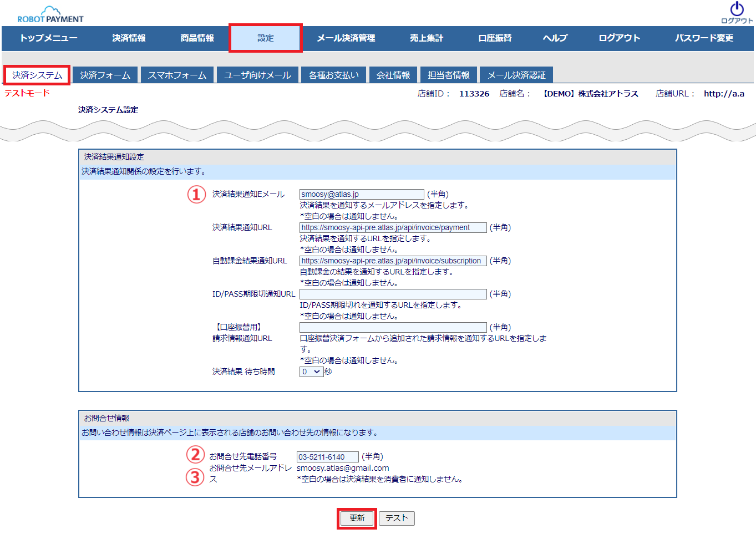Switch to the 決済システム tab

(x=37, y=75)
